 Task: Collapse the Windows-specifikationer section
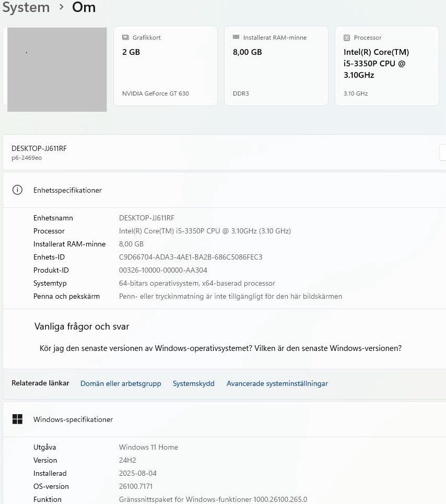click(225, 419)
